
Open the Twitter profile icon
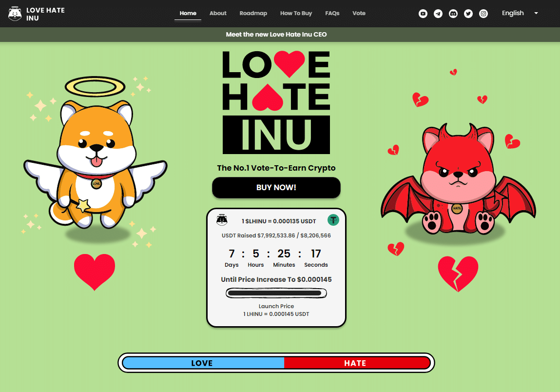tap(468, 14)
